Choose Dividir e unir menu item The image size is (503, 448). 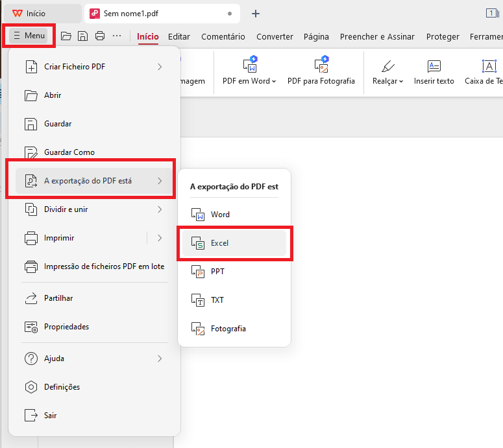point(94,209)
